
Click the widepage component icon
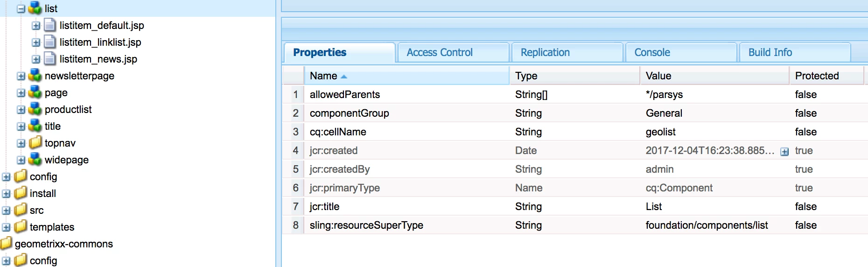(x=35, y=160)
